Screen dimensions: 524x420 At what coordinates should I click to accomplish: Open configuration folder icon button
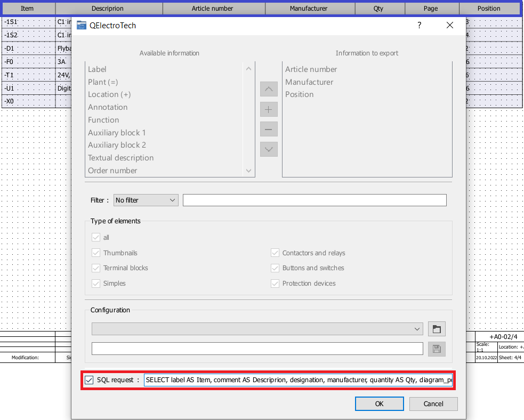tap(437, 329)
